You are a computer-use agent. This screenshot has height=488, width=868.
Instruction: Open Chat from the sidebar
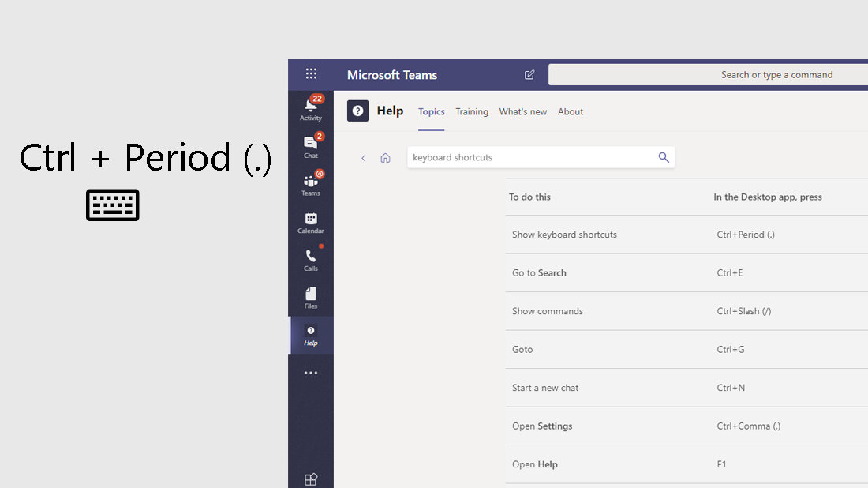tap(311, 146)
